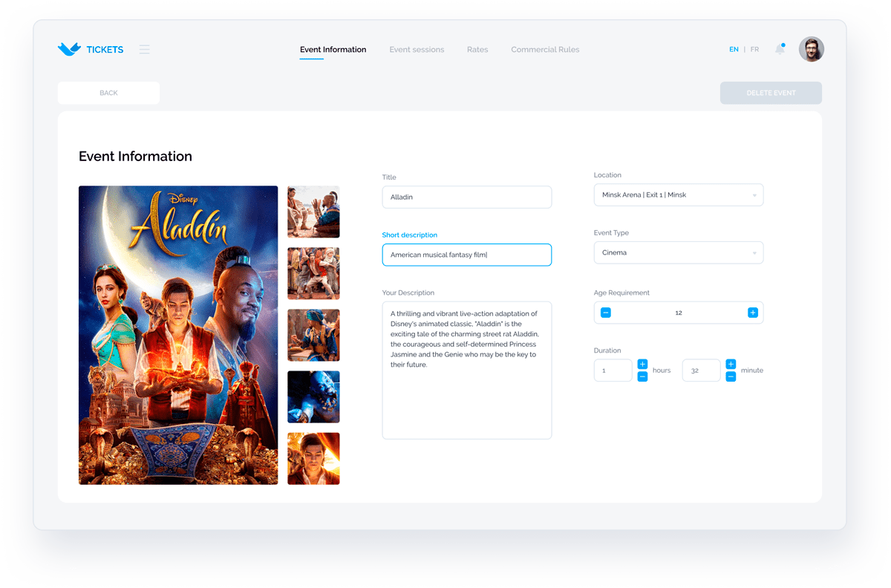Open the notifications bell

pos(780,49)
